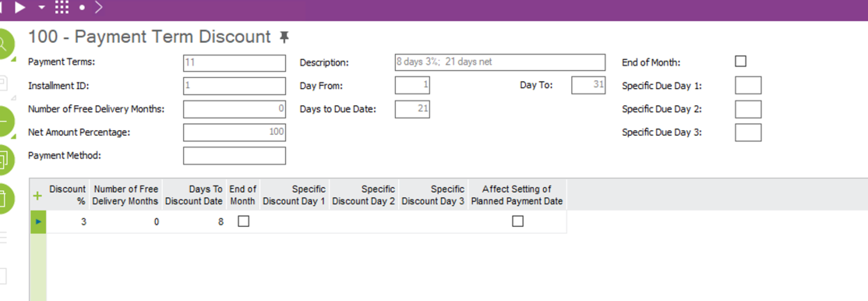Add a new discount row with the plus icon

coord(37,196)
